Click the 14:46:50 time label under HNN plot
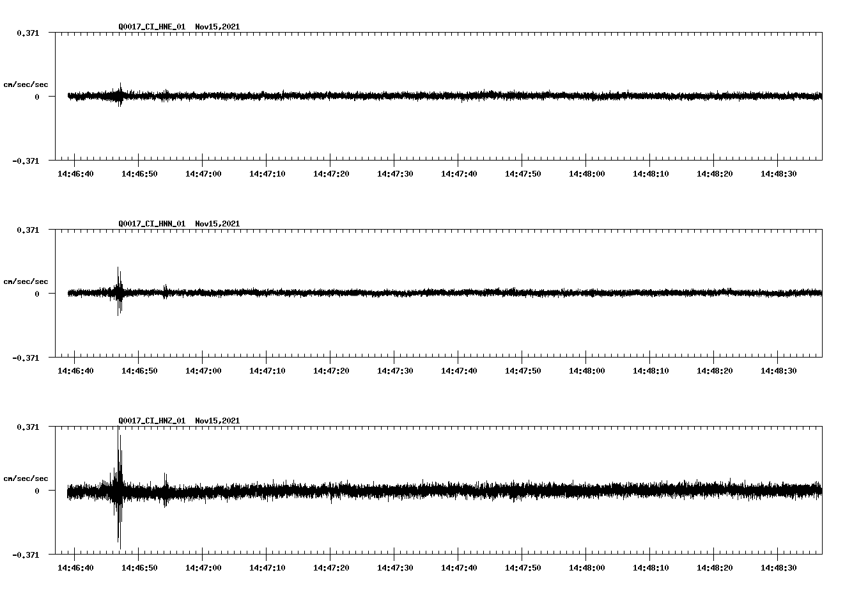This screenshot has height=591, width=868. [x=139, y=371]
